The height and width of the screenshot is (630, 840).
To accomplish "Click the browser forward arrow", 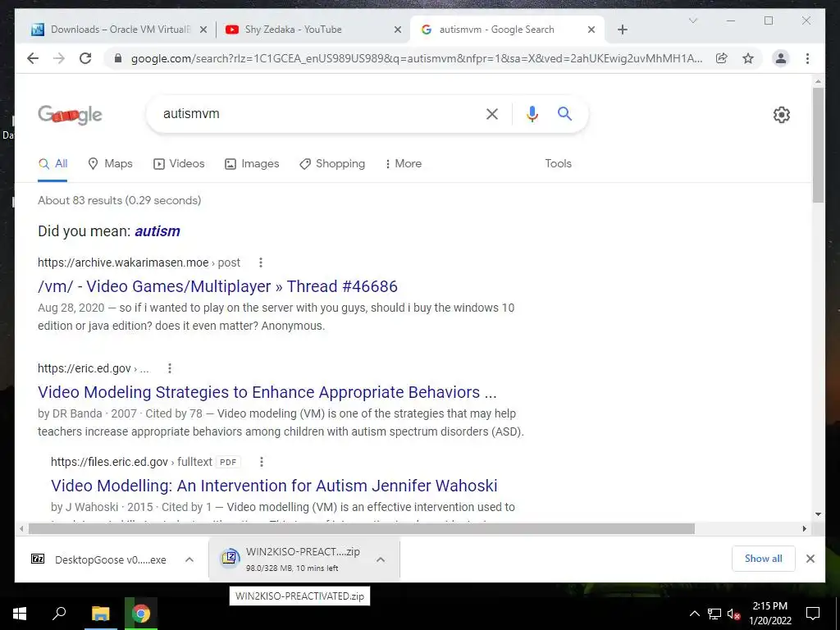I will pos(59,58).
